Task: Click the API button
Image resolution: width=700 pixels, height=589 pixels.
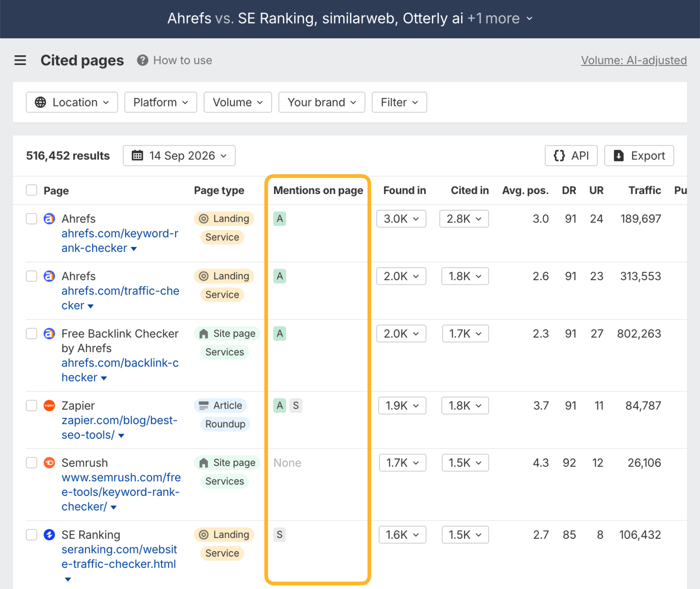Action: [x=571, y=155]
